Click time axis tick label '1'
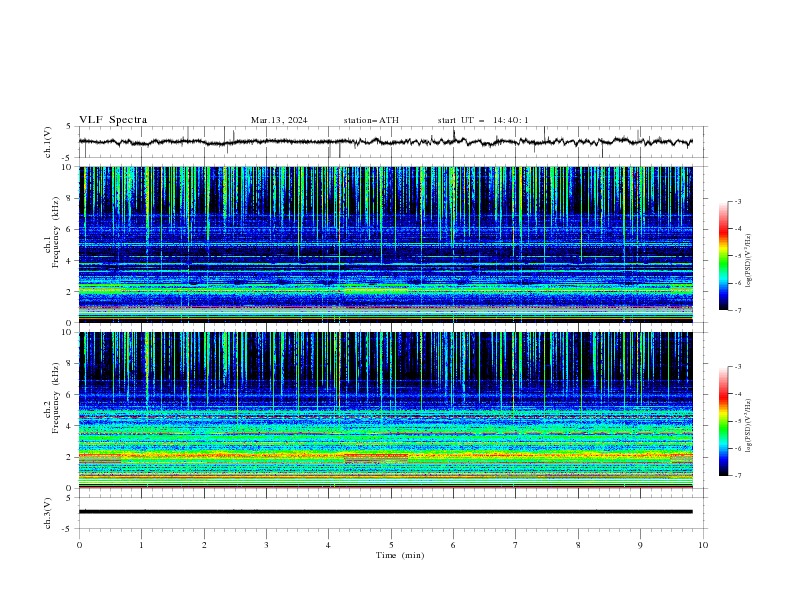 [x=141, y=545]
